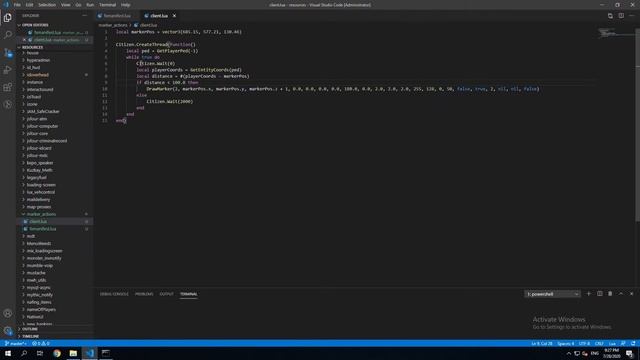
Task: Expand the JAM_SafeCracker folder
Action: click(43, 111)
